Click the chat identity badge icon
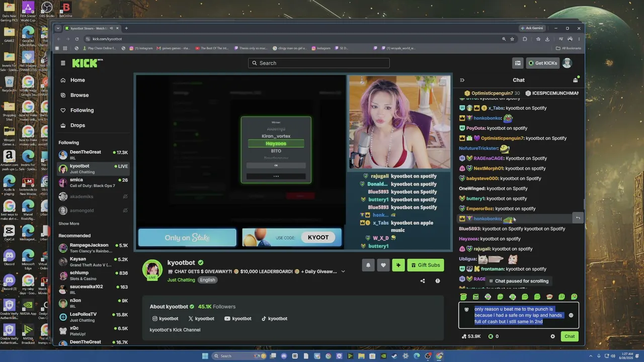Screen dimensions: 644x362 coord(466,310)
